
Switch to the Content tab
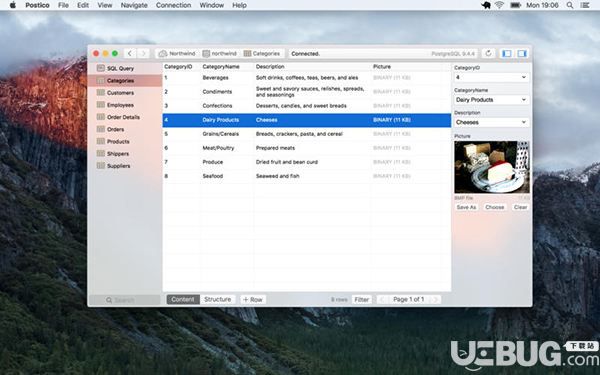(x=183, y=299)
